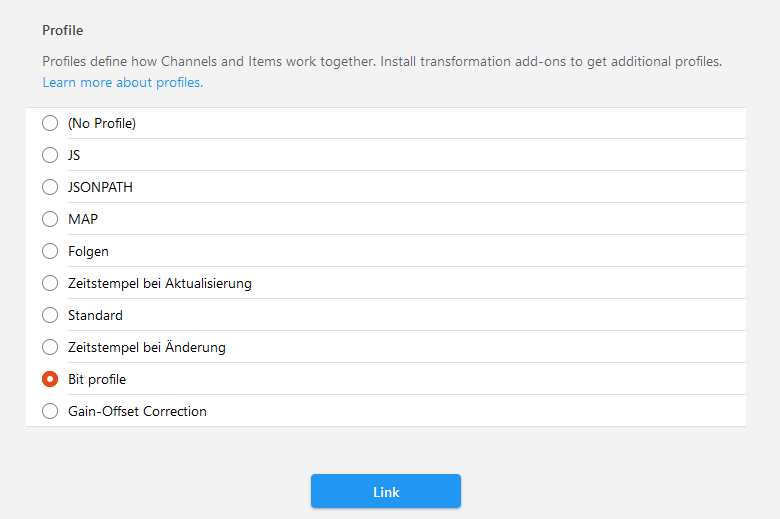Screen dimensions: 780x519
Task: Select JSONPATH profile radio button
Action: [x=50, y=187]
